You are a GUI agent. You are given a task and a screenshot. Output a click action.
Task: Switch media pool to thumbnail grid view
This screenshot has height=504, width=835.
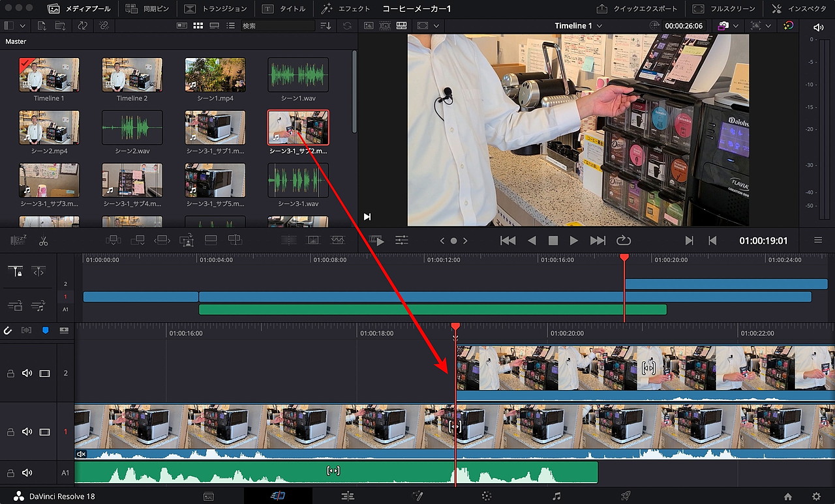pyautogui.click(x=198, y=25)
